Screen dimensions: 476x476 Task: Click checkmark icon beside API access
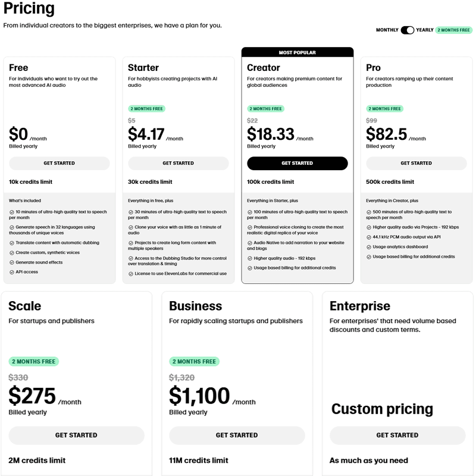[x=12, y=272]
